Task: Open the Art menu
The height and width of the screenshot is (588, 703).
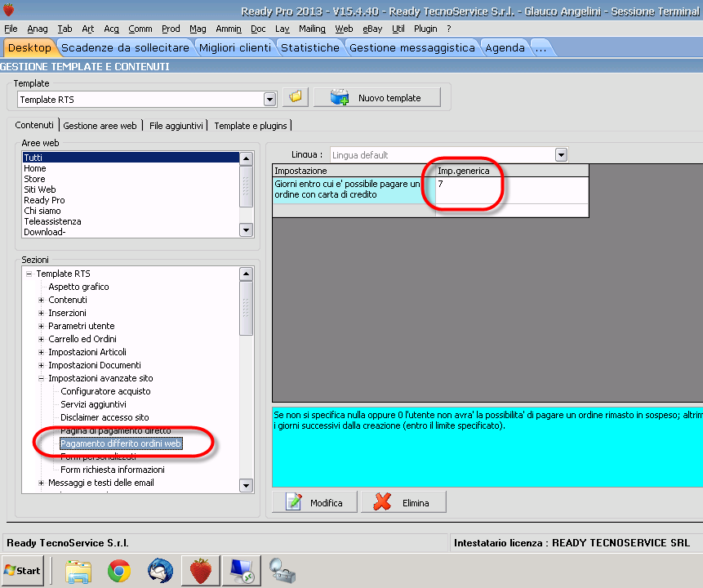Action: click(88, 29)
